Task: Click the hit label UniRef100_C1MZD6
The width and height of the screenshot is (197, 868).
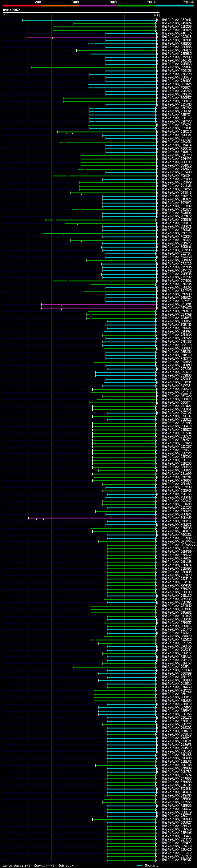Action: 176,26
